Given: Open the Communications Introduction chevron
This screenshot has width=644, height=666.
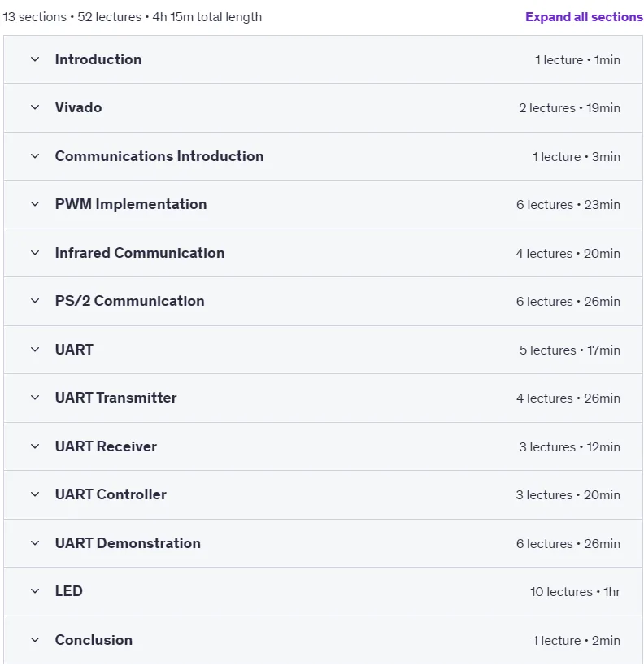Looking at the screenshot, I should tap(35, 156).
